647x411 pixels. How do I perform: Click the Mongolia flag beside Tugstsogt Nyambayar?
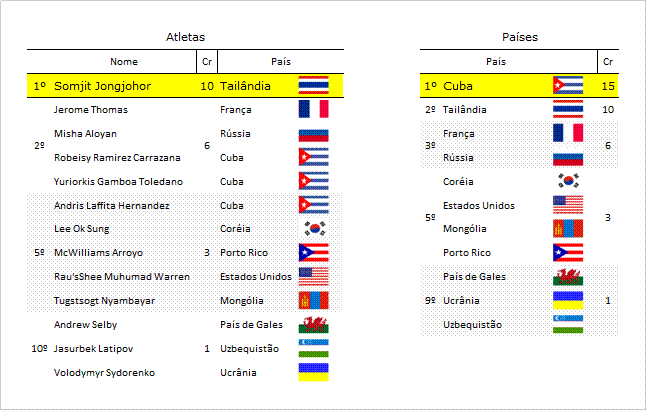314,300
